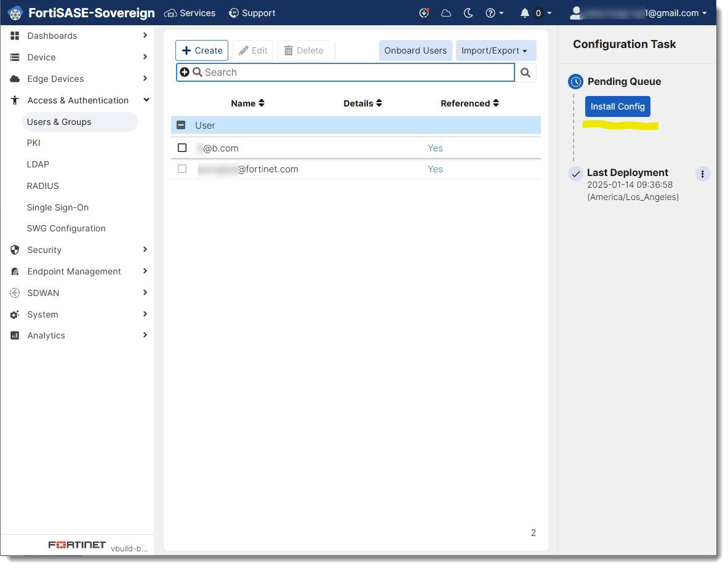Click Yes reference for @fortinet.com user
Viewport: 728px width, 568px height.
coord(435,169)
